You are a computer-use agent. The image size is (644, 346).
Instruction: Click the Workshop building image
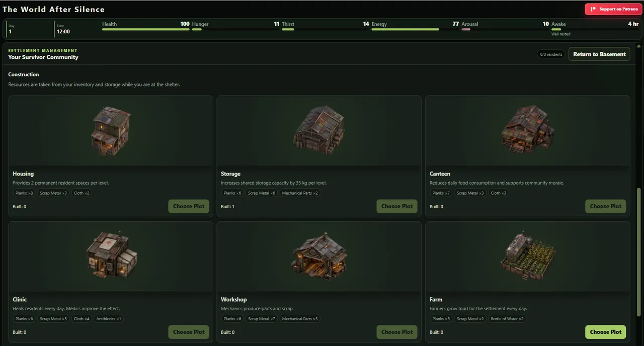[319, 255]
